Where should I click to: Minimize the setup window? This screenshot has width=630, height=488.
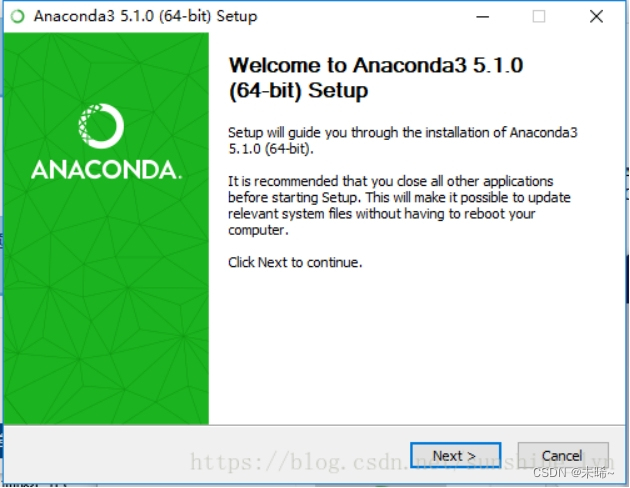(x=483, y=16)
